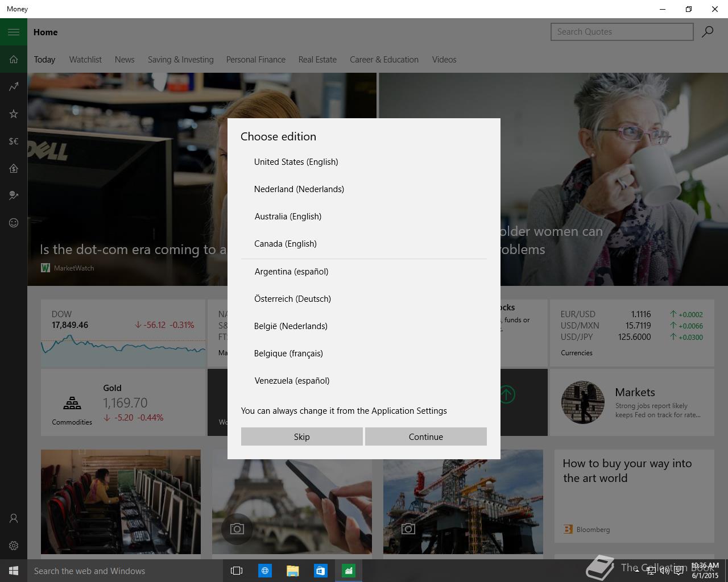This screenshot has height=582, width=728.
Task: Open Watchlist star icon in sidebar
Action: pos(14,114)
